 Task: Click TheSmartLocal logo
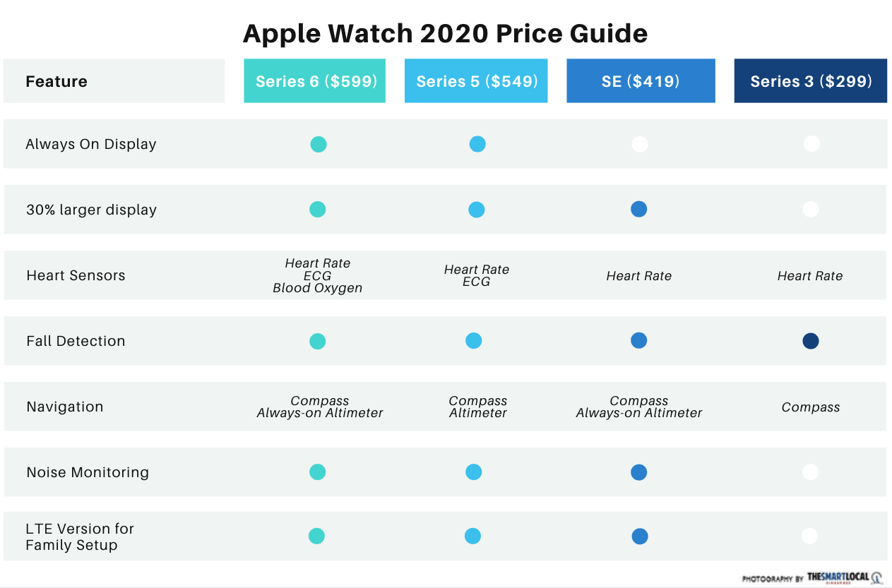pyautogui.click(x=845, y=577)
